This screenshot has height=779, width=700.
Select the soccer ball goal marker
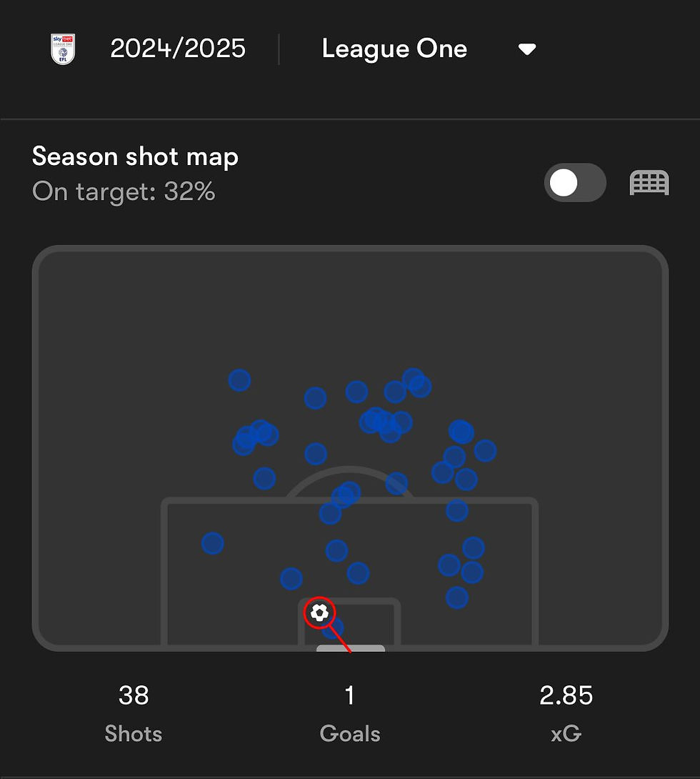(319, 612)
